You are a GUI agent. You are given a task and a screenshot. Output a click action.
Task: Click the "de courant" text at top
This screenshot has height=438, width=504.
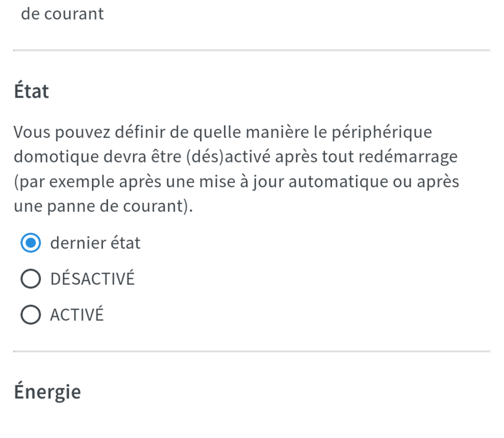(x=62, y=14)
